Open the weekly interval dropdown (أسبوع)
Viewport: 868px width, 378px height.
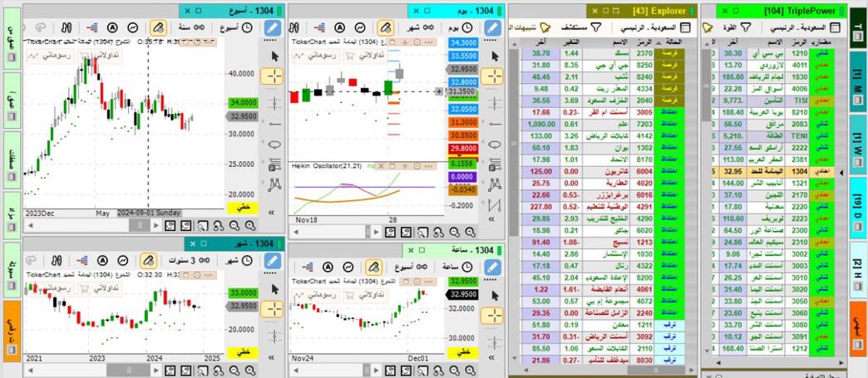click(236, 27)
